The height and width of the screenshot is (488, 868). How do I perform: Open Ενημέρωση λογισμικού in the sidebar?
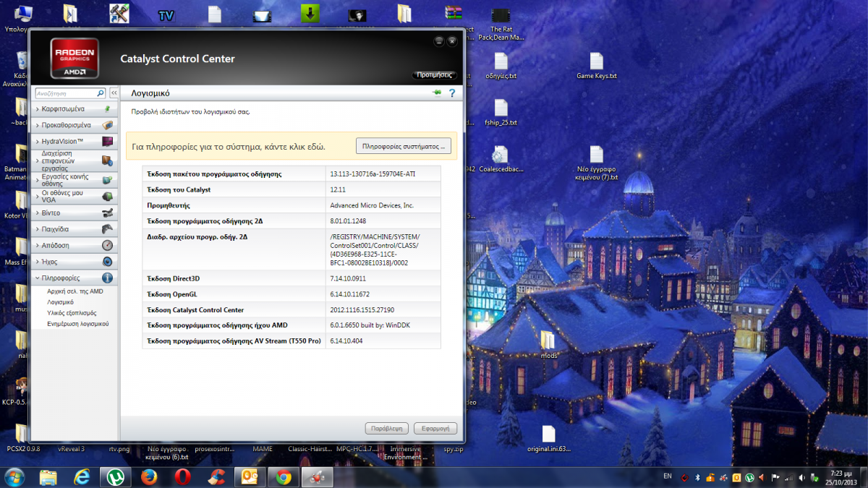click(77, 324)
